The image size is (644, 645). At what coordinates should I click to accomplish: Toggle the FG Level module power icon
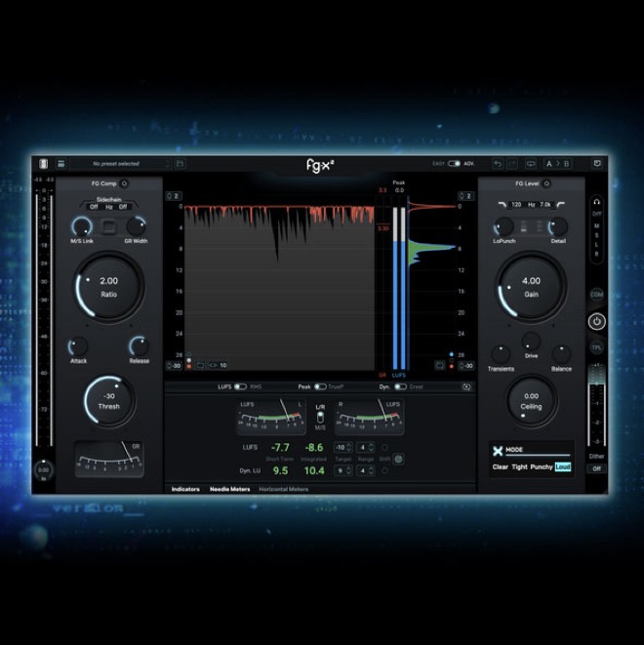tap(546, 183)
